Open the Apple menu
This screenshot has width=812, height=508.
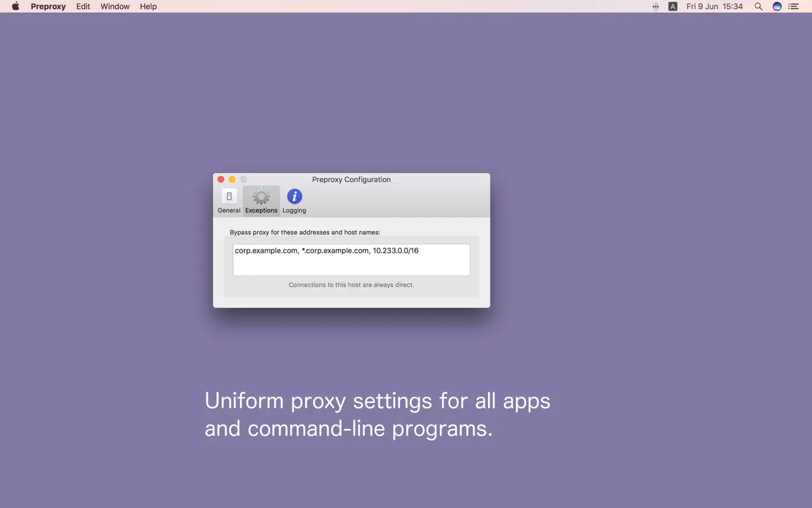click(15, 6)
